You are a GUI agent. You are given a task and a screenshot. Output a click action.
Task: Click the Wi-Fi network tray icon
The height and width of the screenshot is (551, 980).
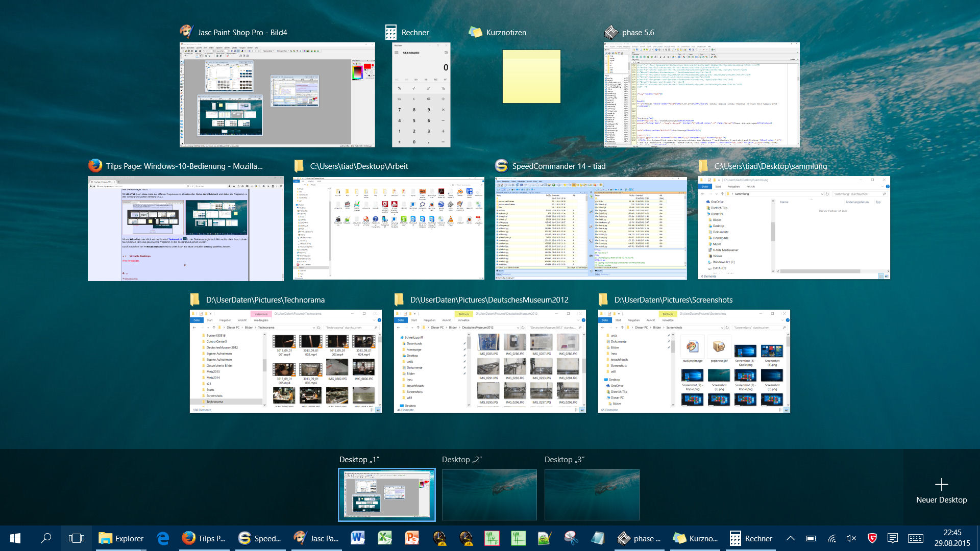tap(831, 538)
